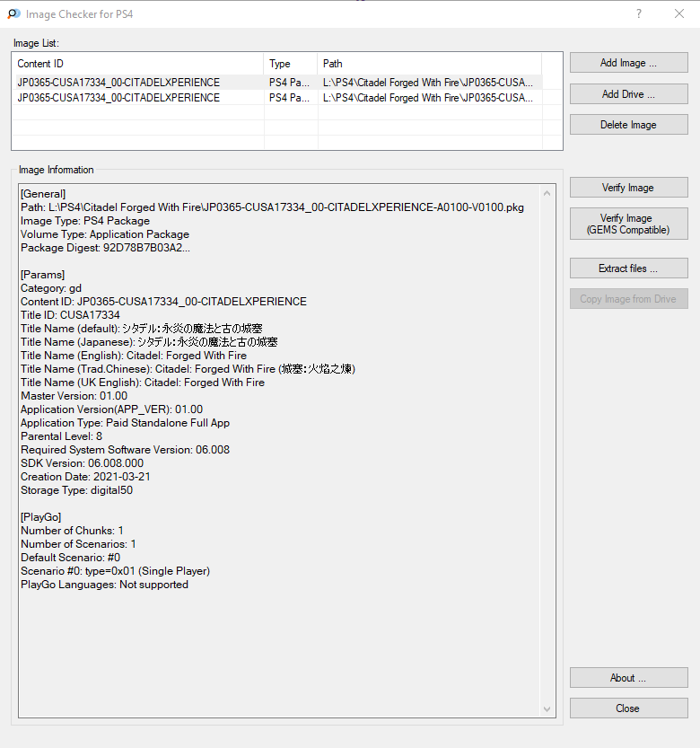700x748 pixels.
Task: Click PlayGo Languages: Not supported line
Action: (x=104, y=585)
